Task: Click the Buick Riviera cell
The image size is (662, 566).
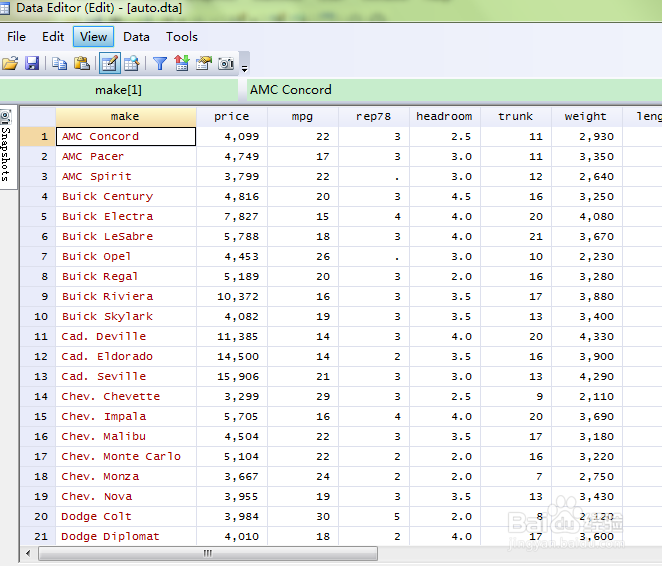Action: click(x=126, y=297)
